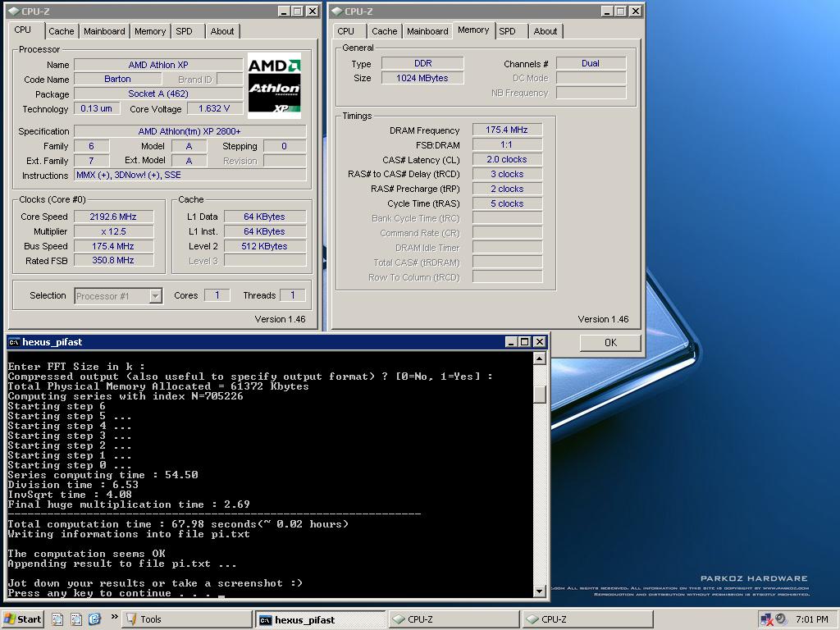
Task: Switch to CPU tab in right CPU-Z window
Action: 346,31
